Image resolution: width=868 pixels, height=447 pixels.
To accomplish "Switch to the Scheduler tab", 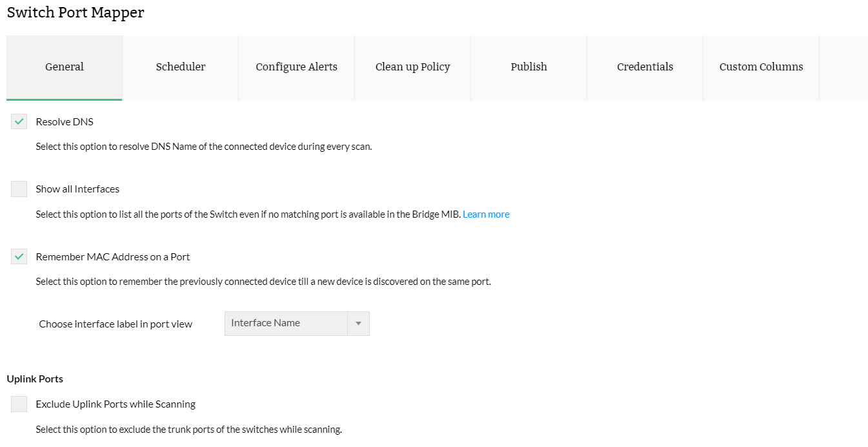I will [x=180, y=67].
